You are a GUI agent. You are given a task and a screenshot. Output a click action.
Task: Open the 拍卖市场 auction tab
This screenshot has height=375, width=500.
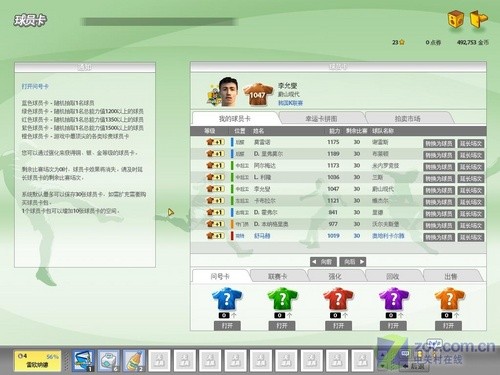coord(408,119)
